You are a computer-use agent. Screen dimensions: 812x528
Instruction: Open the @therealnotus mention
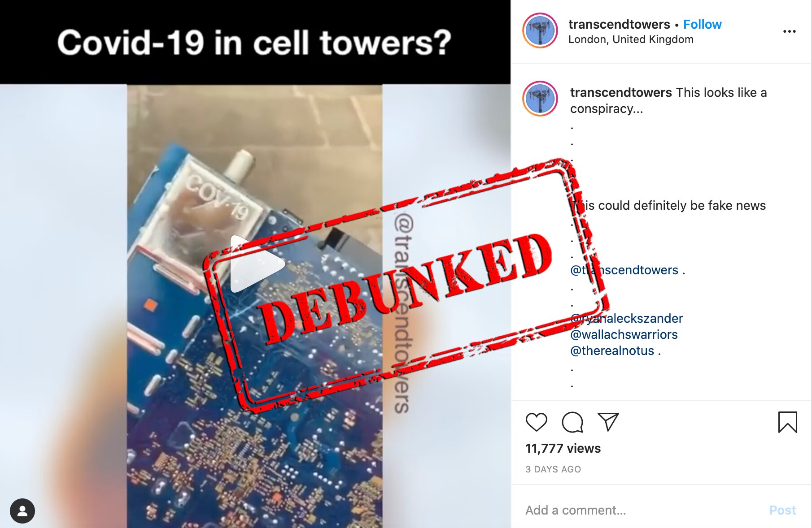(612, 351)
